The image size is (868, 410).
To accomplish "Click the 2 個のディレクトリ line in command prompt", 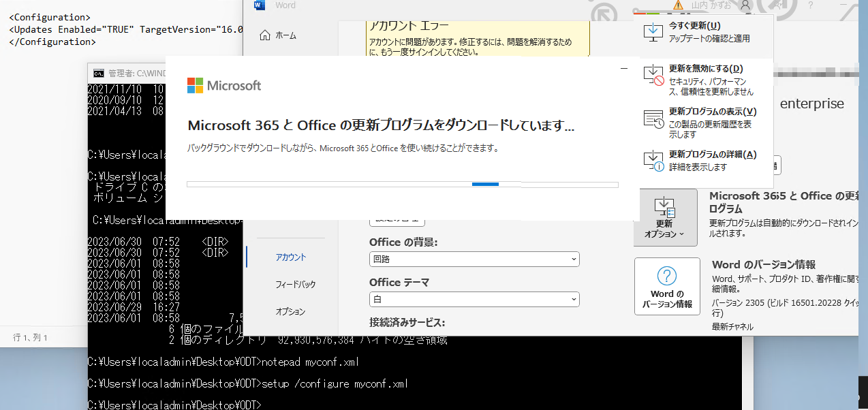I will coord(307,340).
